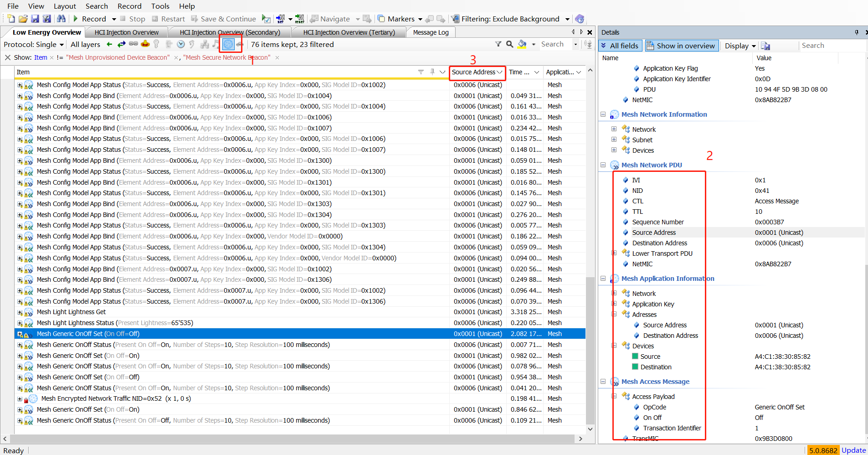Image resolution: width=868 pixels, height=455 pixels.
Task: Click the filter icon in Item column header
Action: 421,72
